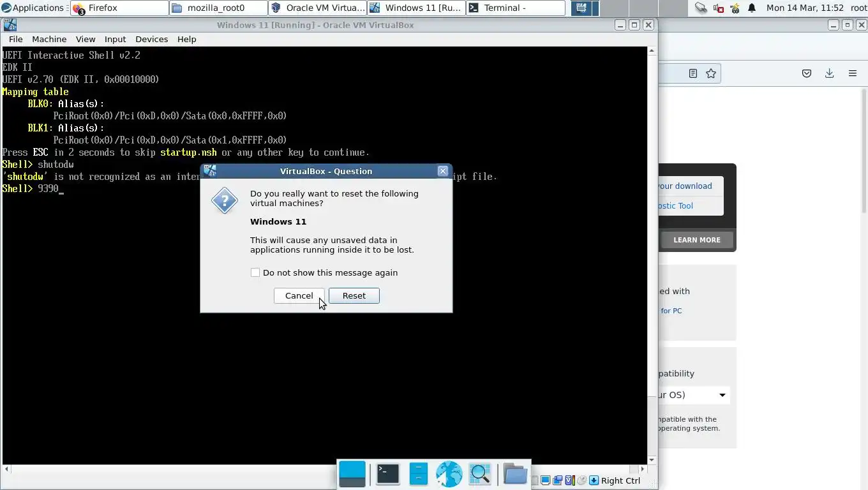Minimize the Firefox window

[834, 25]
